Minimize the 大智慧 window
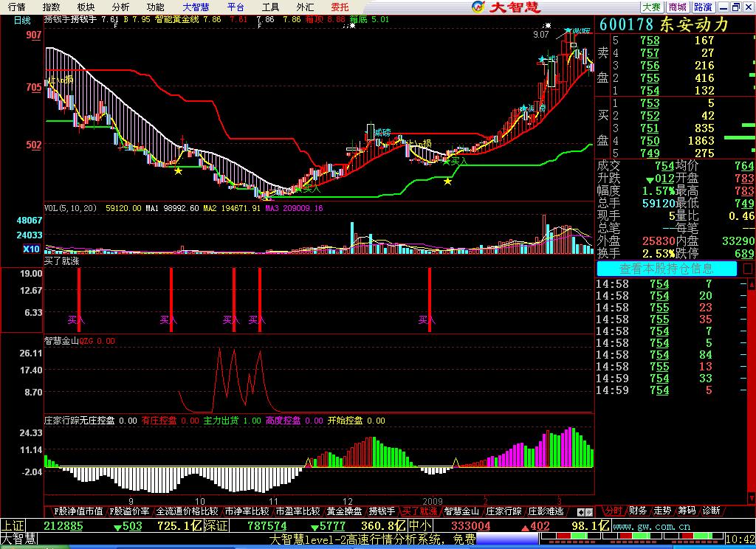The width and height of the screenshot is (756, 549). 723,7
